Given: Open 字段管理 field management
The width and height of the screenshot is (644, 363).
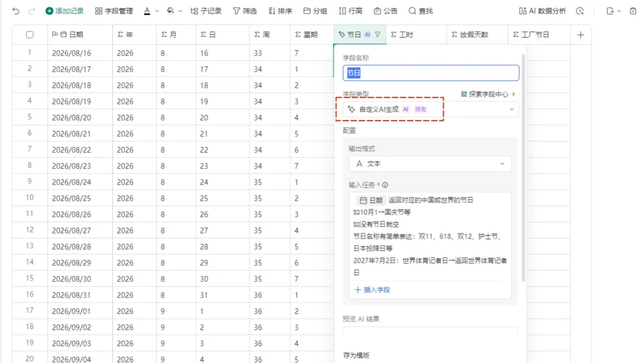Looking at the screenshot, I should [x=114, y=11].
